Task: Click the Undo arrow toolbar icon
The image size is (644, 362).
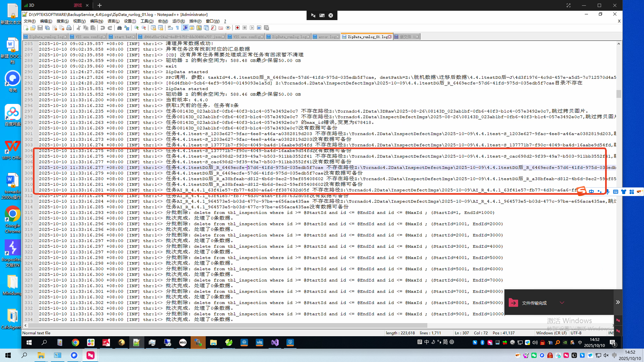Action: pyautogui.click(x=103, y=28)
